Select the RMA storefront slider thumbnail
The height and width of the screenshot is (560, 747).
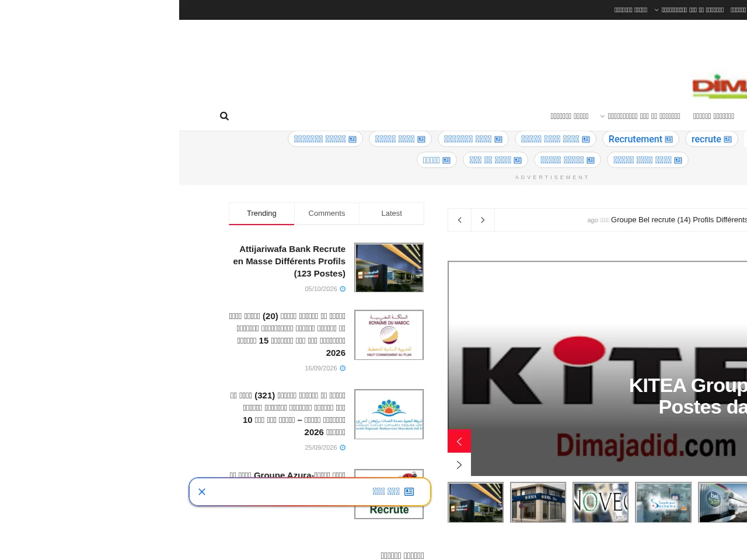538,502
